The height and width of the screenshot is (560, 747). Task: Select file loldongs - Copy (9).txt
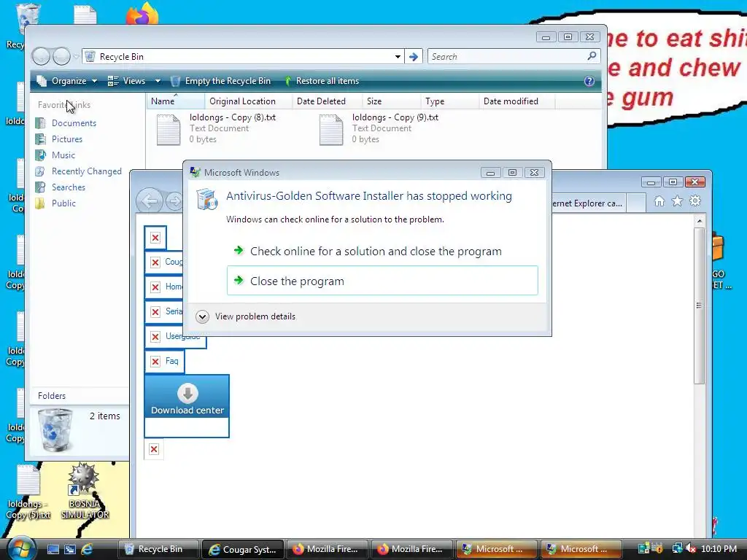[379, 128]
